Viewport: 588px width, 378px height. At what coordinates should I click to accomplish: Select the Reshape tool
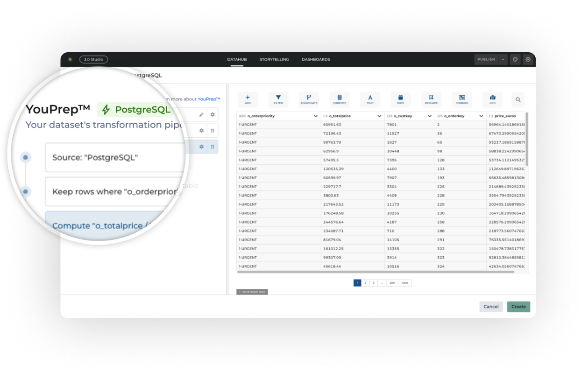[x=431, y=99]
